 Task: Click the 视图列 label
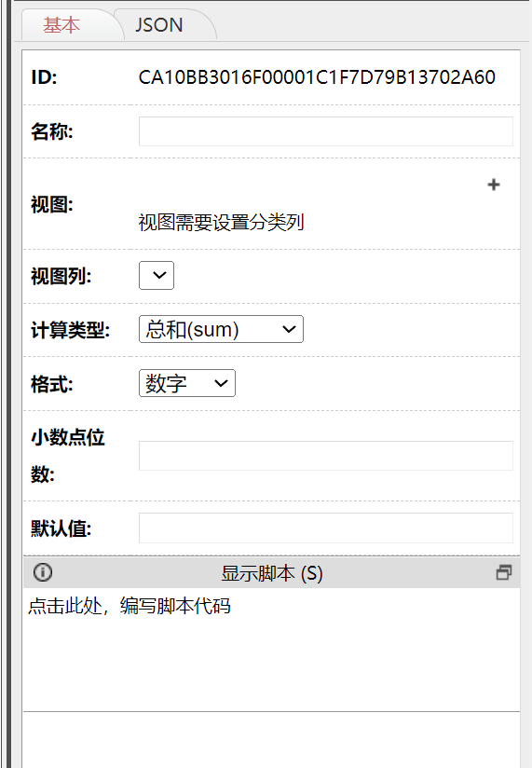[x=61, y=276]
